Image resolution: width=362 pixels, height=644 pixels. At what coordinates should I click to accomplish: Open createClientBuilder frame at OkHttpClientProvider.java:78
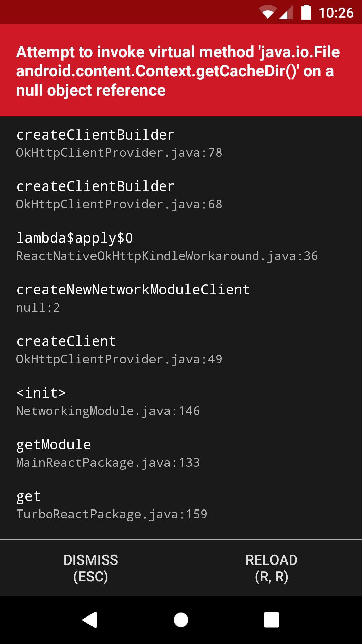(x=119, y=143)
